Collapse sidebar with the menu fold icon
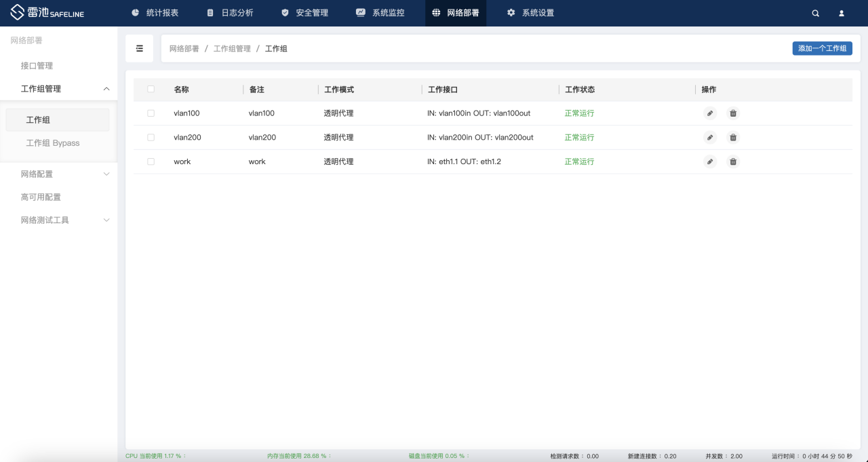The width and height of the screenshot is (868, 462). (140, 49)
